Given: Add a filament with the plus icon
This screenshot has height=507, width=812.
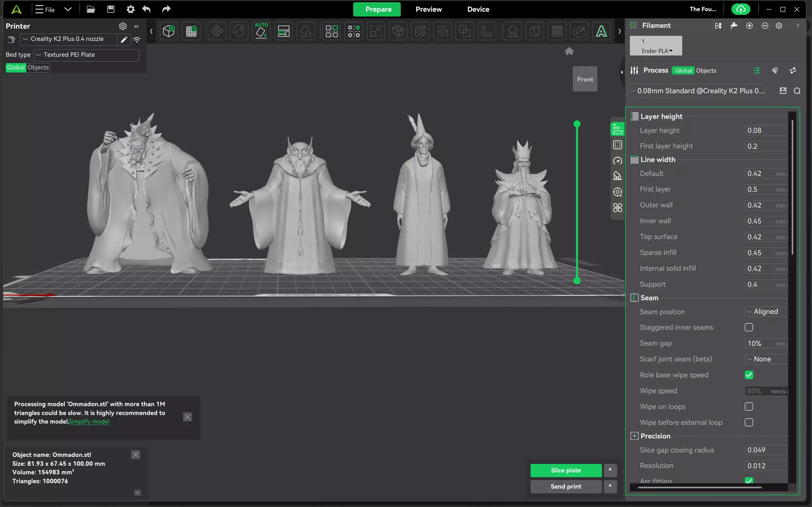Looking at the screenshot, I should click(x=749, y=26).
